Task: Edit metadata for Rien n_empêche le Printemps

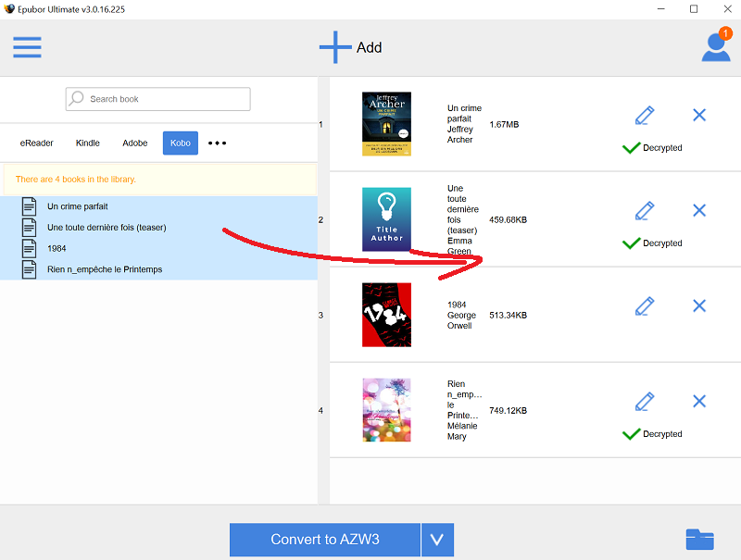Action: [645, 402]
